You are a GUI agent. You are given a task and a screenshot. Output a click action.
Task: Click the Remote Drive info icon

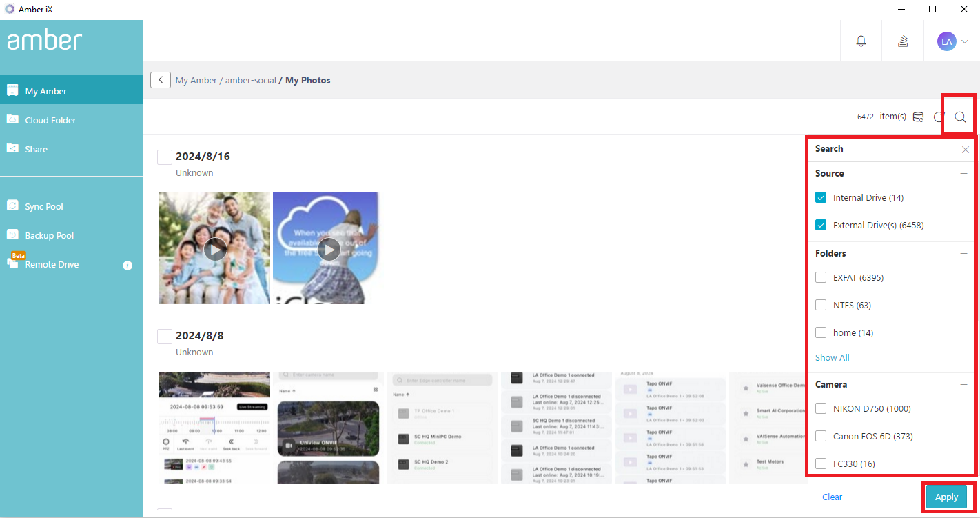pyautogui.click(x=127, y=265)
